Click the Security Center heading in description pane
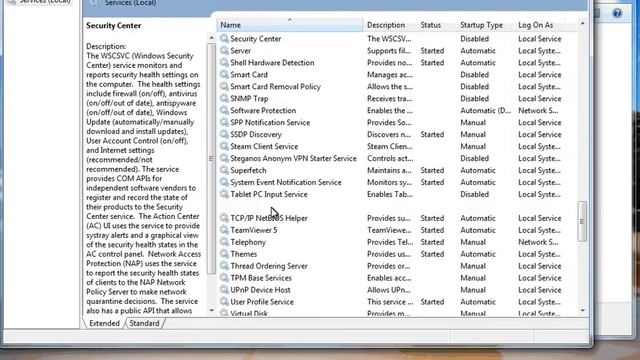The width and height of the screenshot is (640, 360). click(113, 25)
